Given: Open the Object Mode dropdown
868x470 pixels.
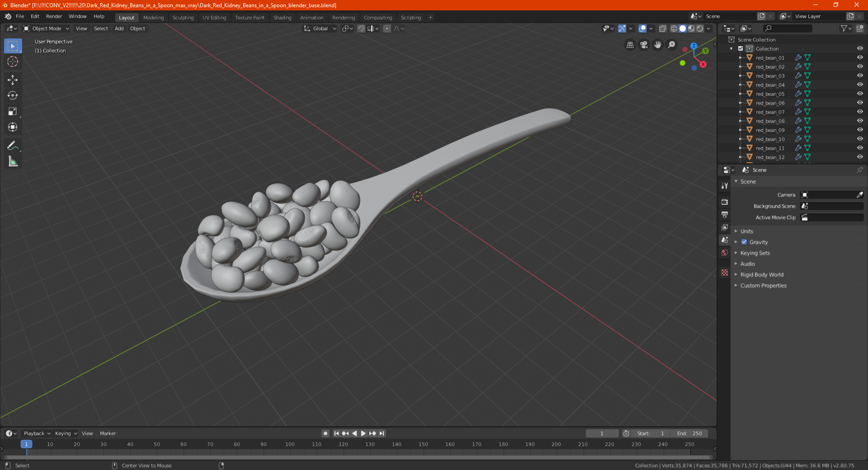Looking at the screenshot, I should coord(46,28).
